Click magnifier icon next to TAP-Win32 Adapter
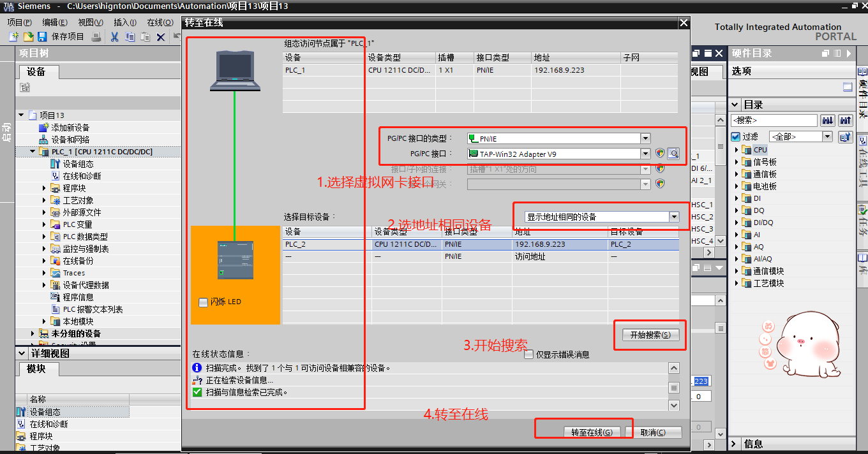 pos(673,154)
